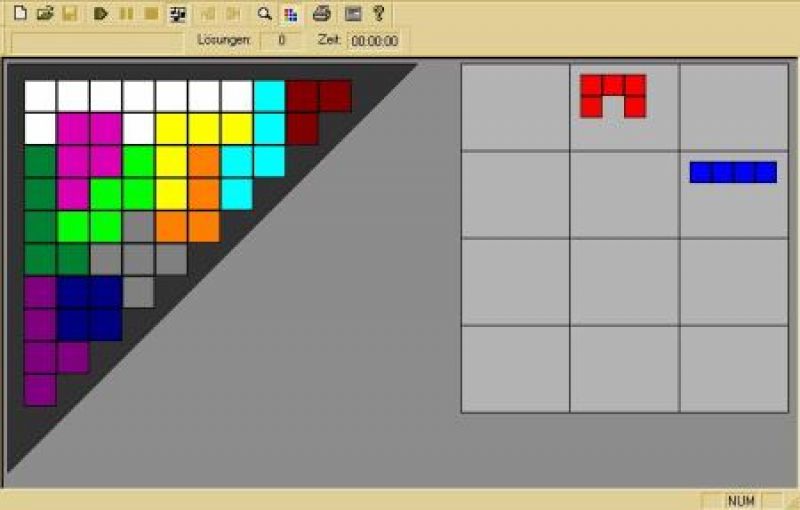Start solving with the Play button
This screenshot has height=510, width=800.
(101, 14)
